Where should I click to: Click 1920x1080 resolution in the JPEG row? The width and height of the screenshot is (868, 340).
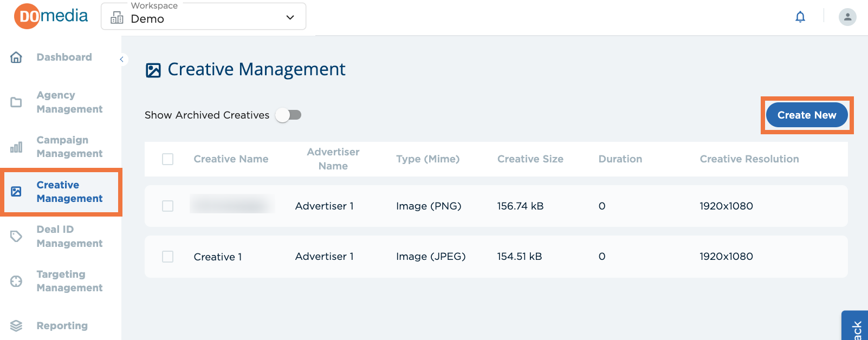(x=726, y=257)
